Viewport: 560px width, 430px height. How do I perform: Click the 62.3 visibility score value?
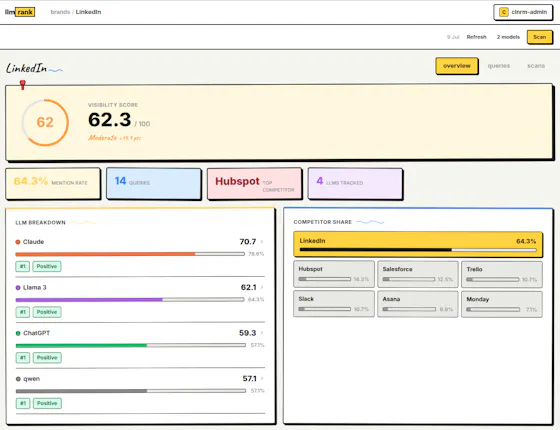[x=109, y=120]
